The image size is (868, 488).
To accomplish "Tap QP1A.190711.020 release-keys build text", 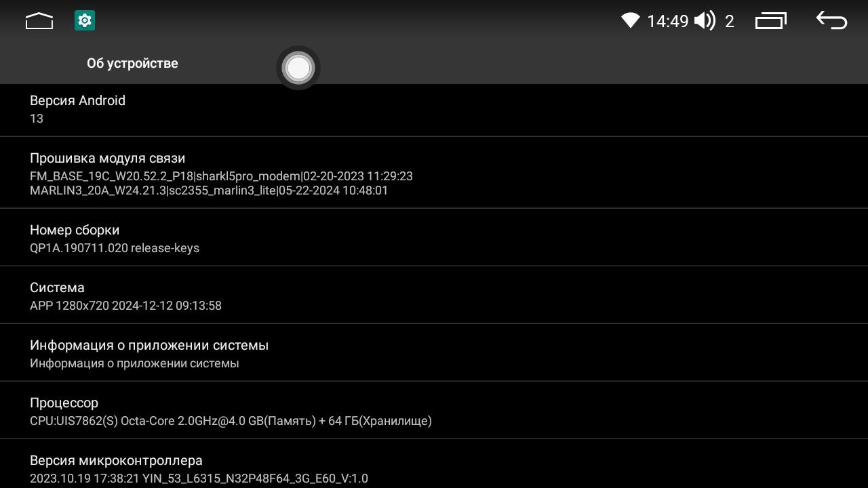I will (x=115, y=248).
